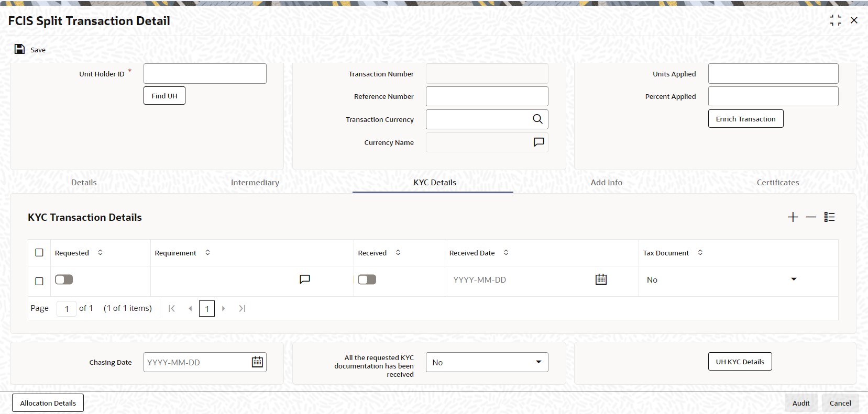Open Requirement cell comment icon
868x414 pixels.
(x=305, y=279)
